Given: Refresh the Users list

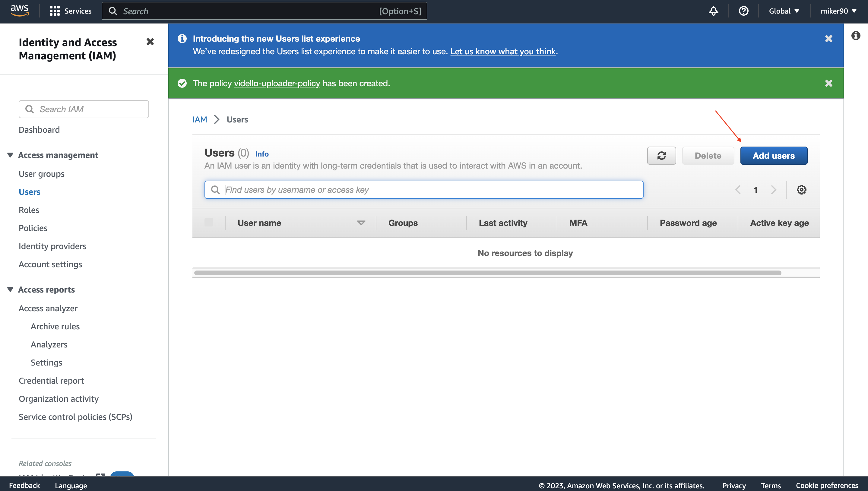Looking at the screenshot, I should (661, 155).
